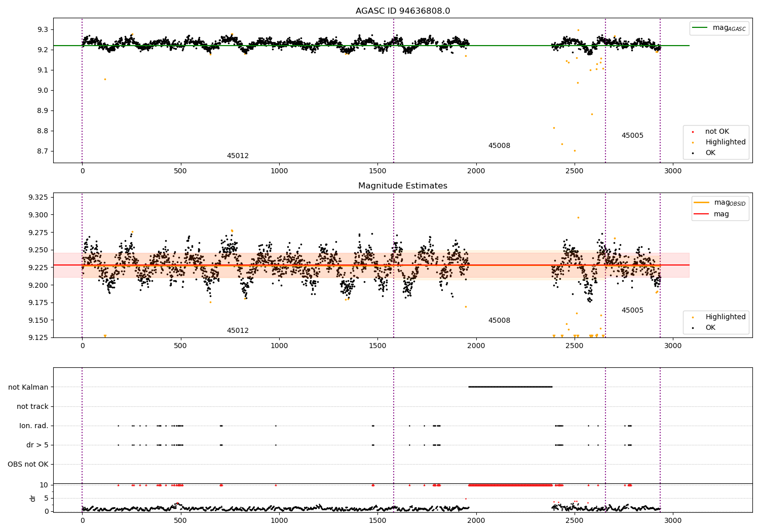Click OBSID label 45008 in top panel
This screenshot has height=532, width=760.
coord(499,145)
